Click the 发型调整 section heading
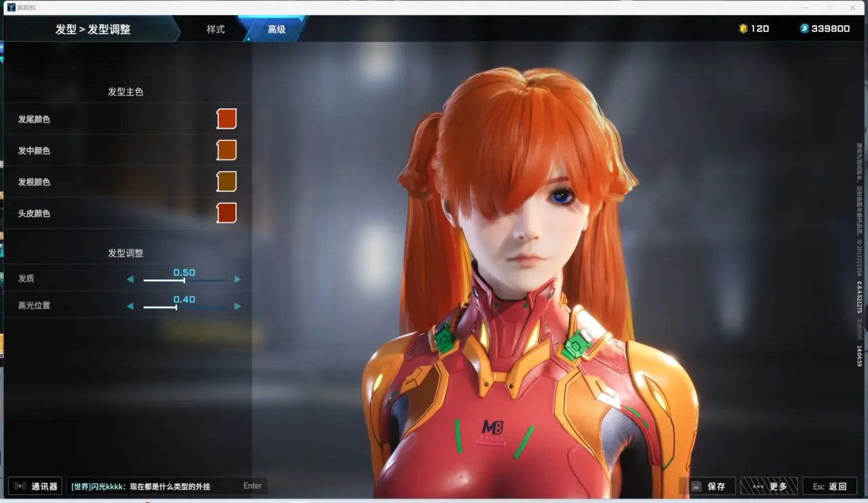 (x=125, y=253)
